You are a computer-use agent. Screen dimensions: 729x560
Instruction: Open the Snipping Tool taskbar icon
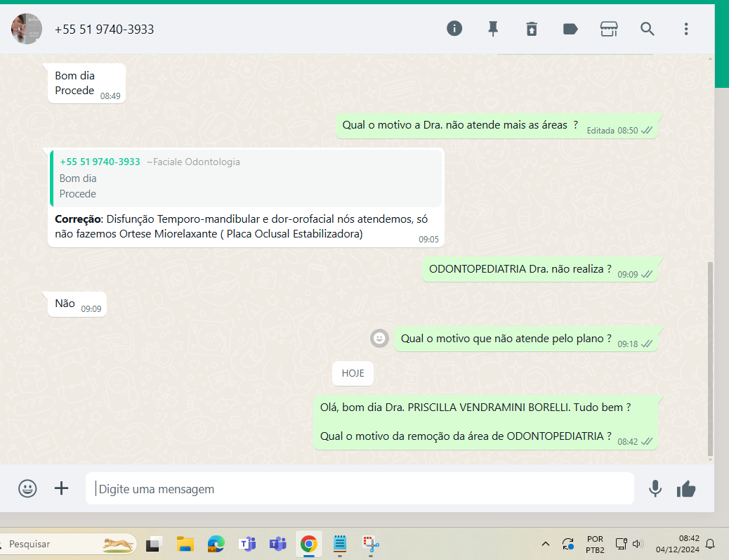[x=371, y=544]
